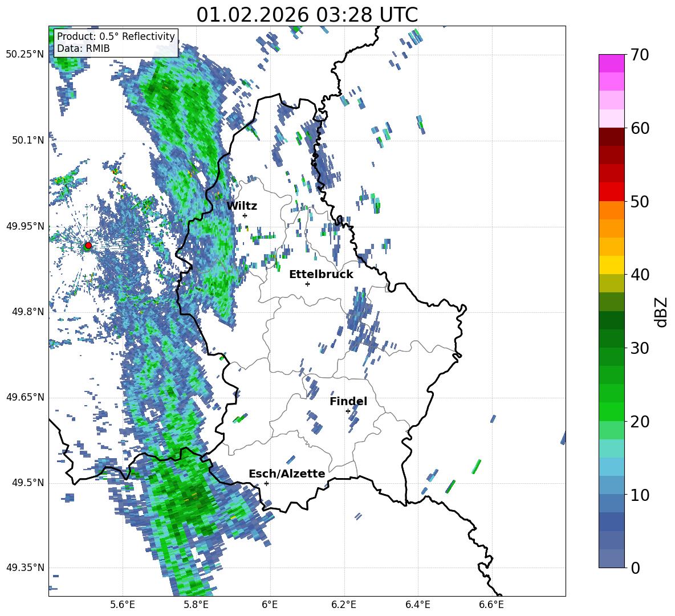Screen dimensions: 675x616
Task: Click the 6.4°E longitude label
Action: click(x=417, y=605)
